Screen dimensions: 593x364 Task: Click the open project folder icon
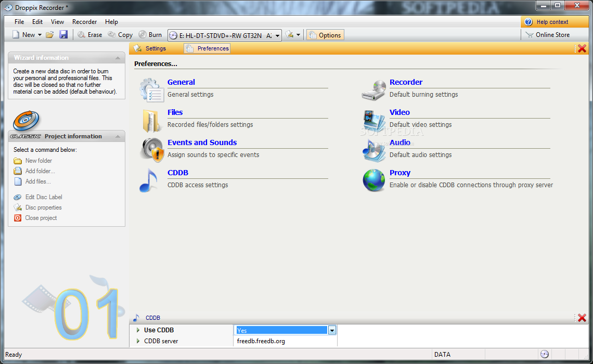pyautogui.click(x=49, y=35)
